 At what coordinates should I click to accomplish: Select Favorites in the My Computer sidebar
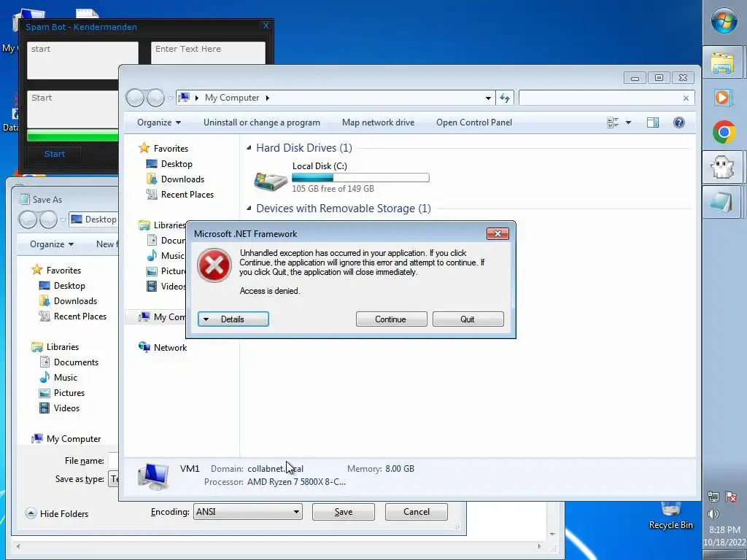[x=171, y=149]
